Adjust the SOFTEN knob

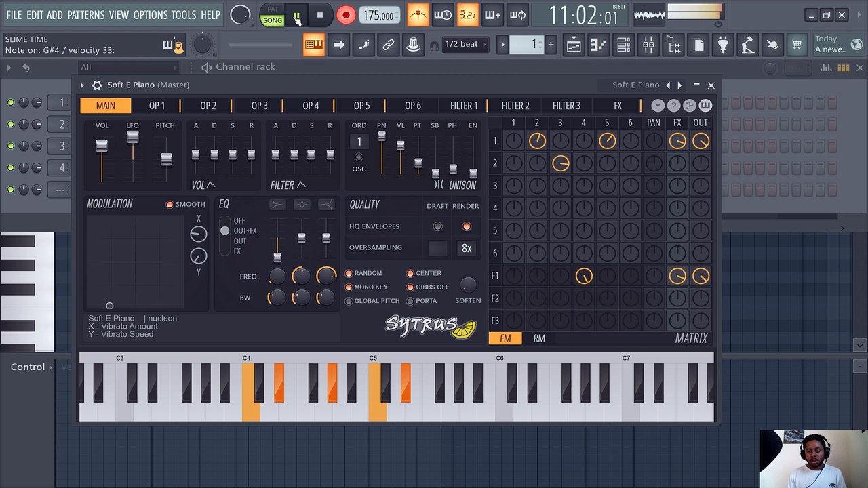(x=468, y=285)
